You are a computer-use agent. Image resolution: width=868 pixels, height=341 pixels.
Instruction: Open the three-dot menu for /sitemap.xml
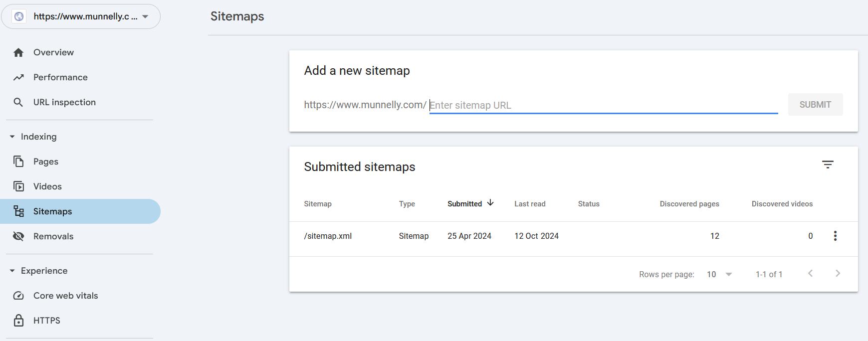(x=835, y=236)
